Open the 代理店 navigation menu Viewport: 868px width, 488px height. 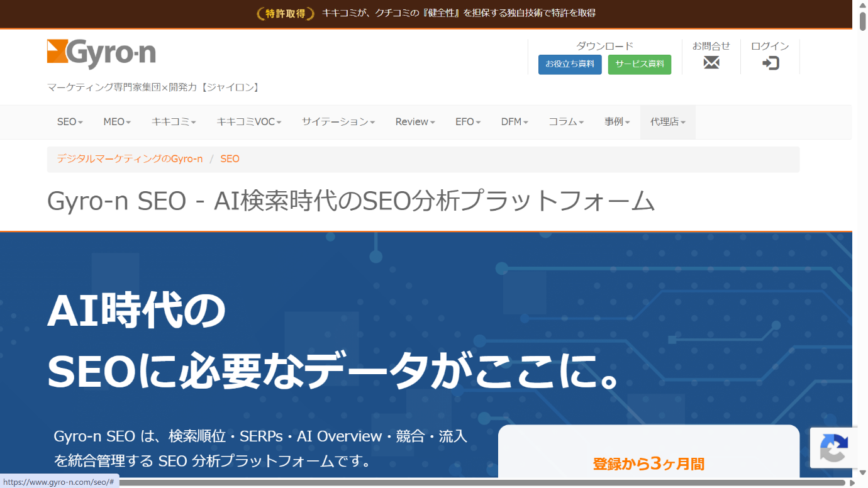(668, 122)
